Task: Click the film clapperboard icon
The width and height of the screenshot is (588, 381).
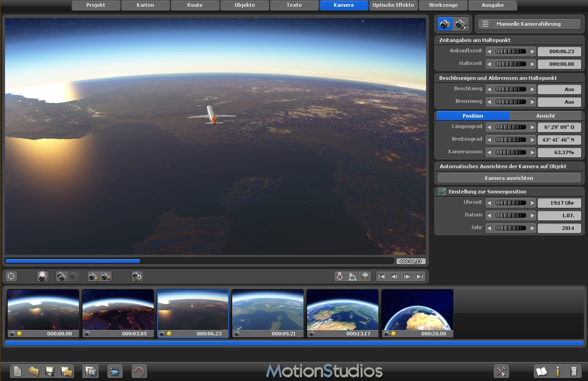Action: pyautogui.click(x=114, y=372)
